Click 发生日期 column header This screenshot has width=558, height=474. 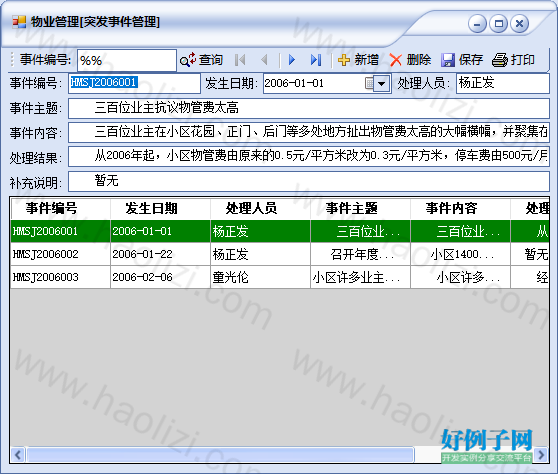[x=160, y=209]
